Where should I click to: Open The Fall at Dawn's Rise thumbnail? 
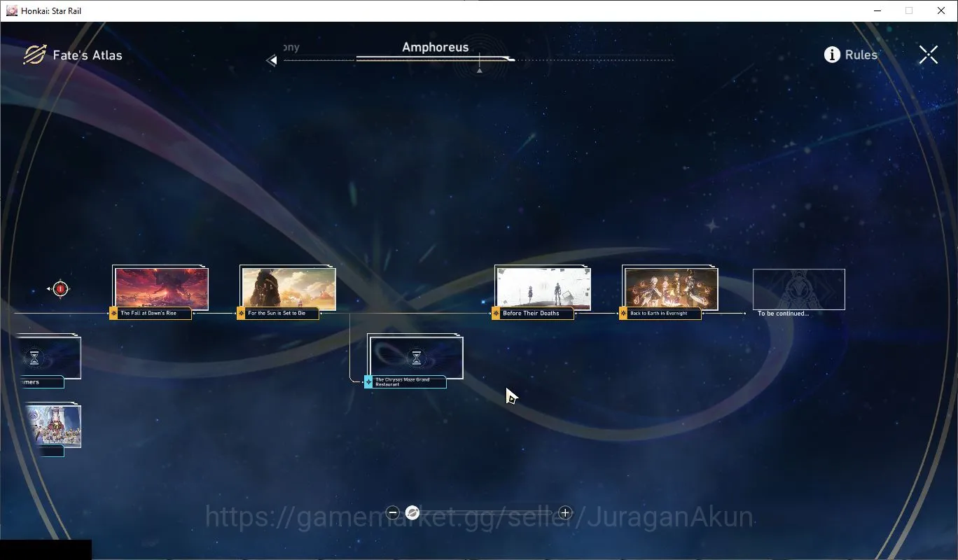(x=161, y=288)
